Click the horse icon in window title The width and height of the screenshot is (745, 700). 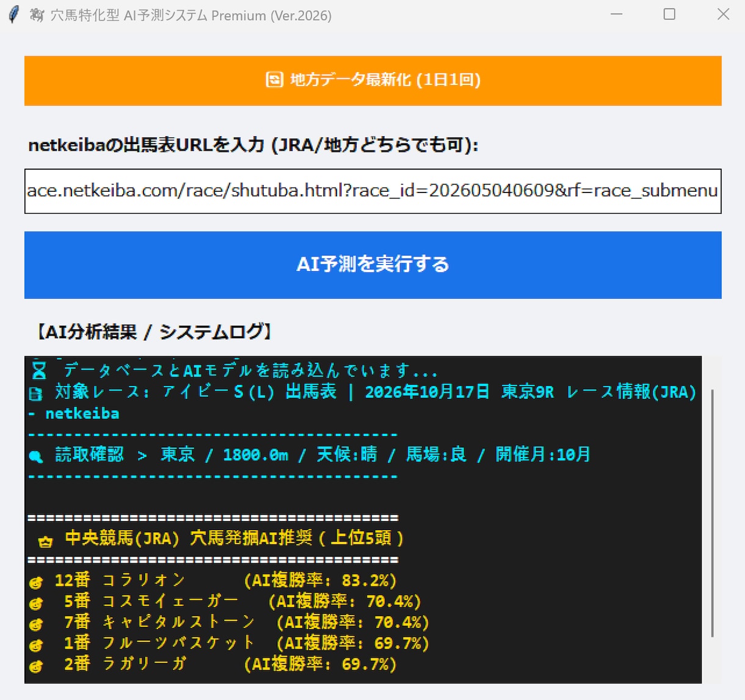click(x=37, y=15)
